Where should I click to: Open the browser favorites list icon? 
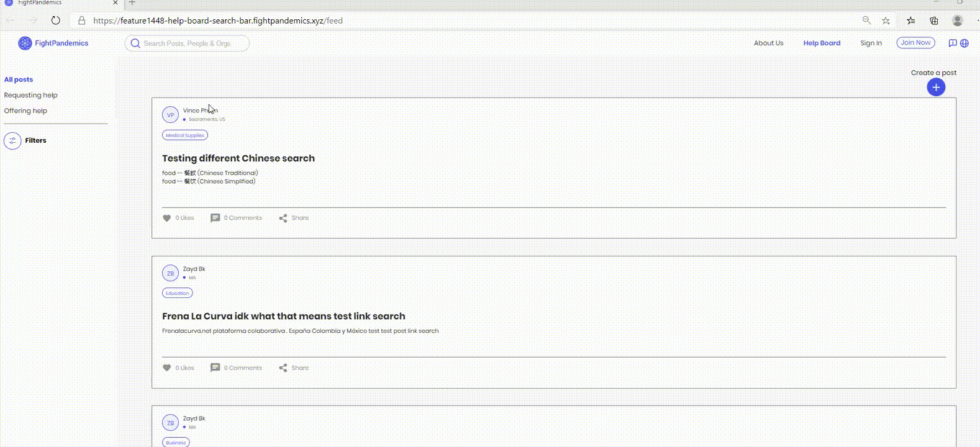pyautogui.click(x=910, y=20)
